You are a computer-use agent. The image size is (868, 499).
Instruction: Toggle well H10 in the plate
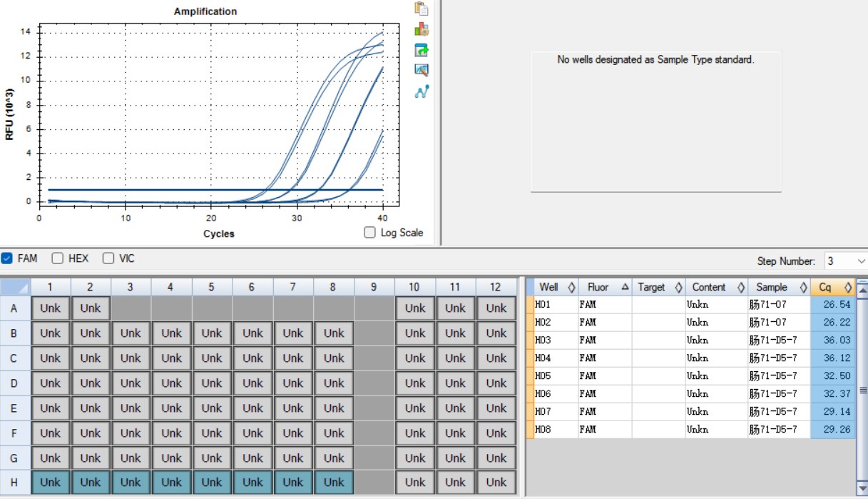pos(415,483)
